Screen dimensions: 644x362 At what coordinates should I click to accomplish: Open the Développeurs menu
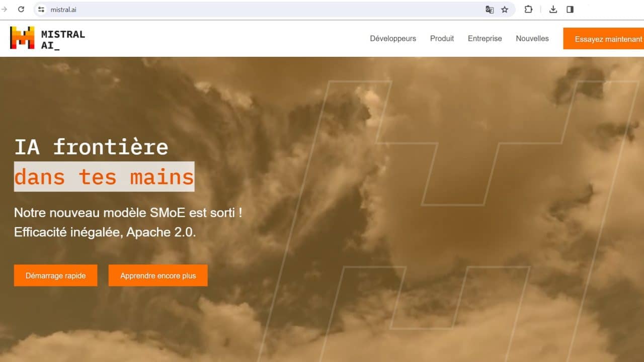[393, 39]
